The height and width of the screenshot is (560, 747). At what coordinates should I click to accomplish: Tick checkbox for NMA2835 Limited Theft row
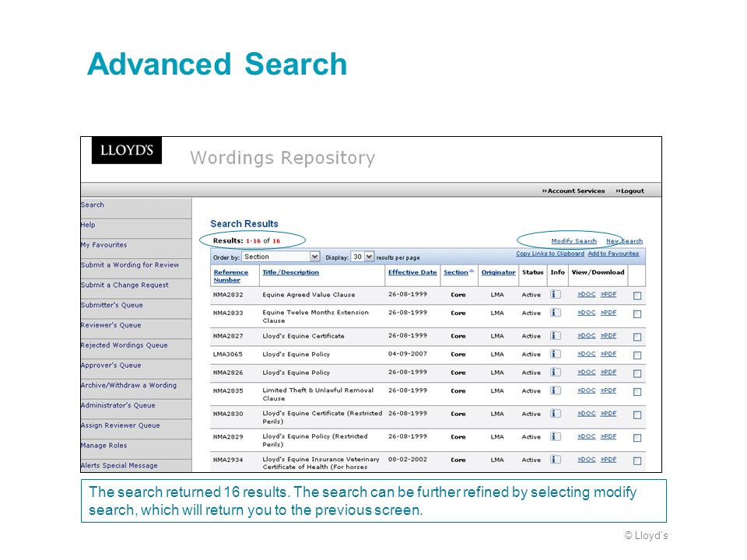[x=637, y=391]
